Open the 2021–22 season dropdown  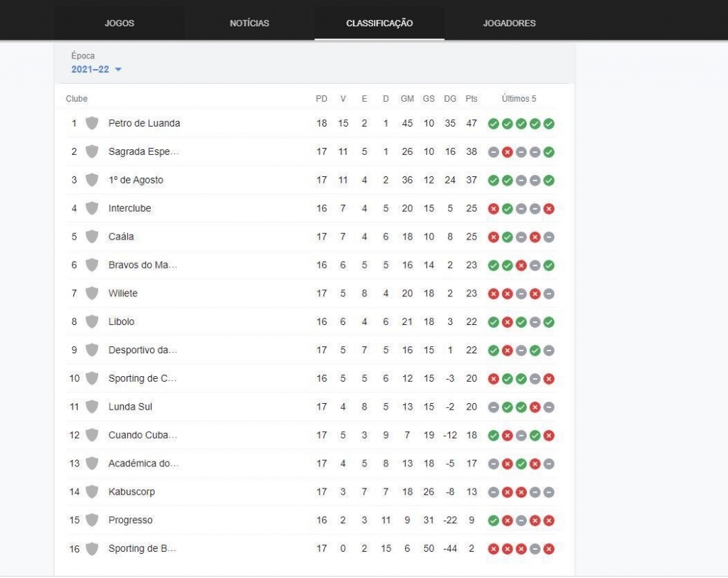96,69
